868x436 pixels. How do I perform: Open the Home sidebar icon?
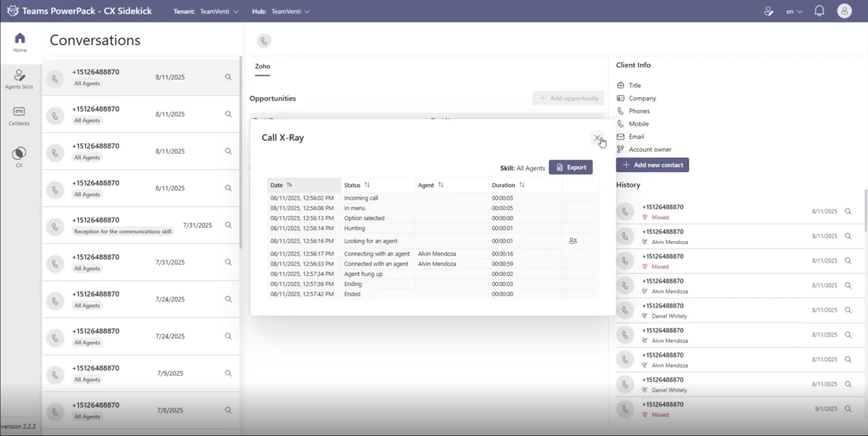(x=19, y=42)
